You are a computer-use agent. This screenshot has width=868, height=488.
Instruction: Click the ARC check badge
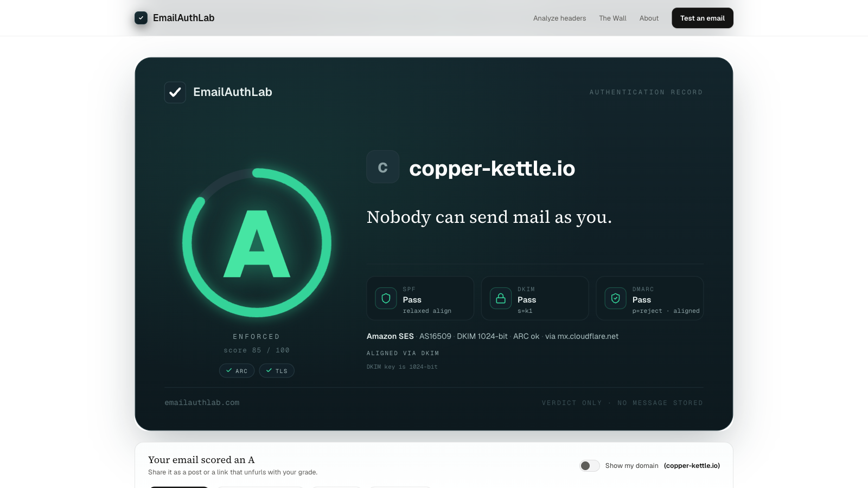(237, 371)
